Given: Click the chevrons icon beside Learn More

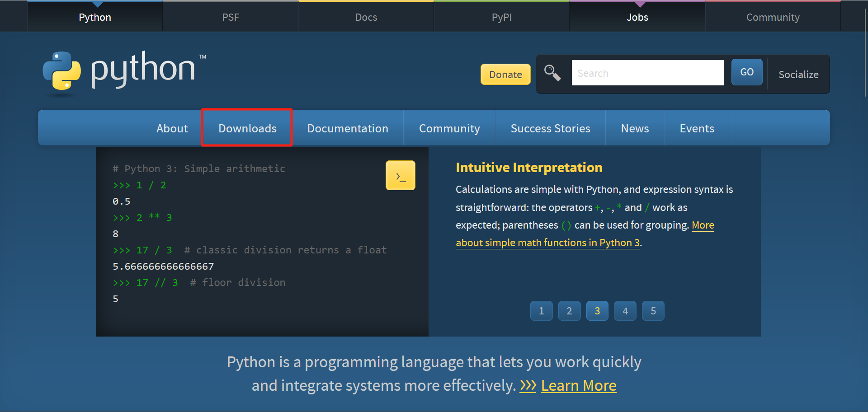Looking at the screenshot, I should 527,385.
